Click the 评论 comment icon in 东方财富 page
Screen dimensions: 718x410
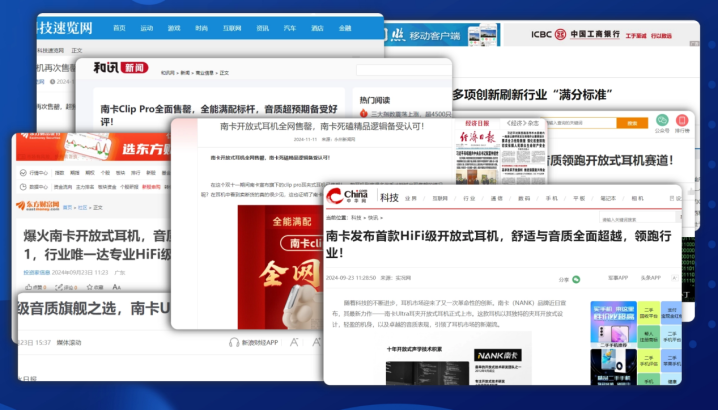coord(59,287)
